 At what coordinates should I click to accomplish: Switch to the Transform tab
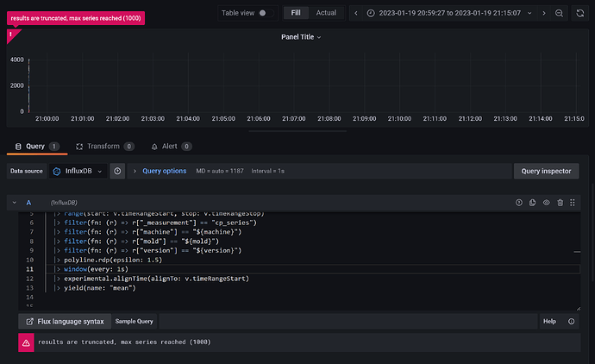(x=103, y=147)
